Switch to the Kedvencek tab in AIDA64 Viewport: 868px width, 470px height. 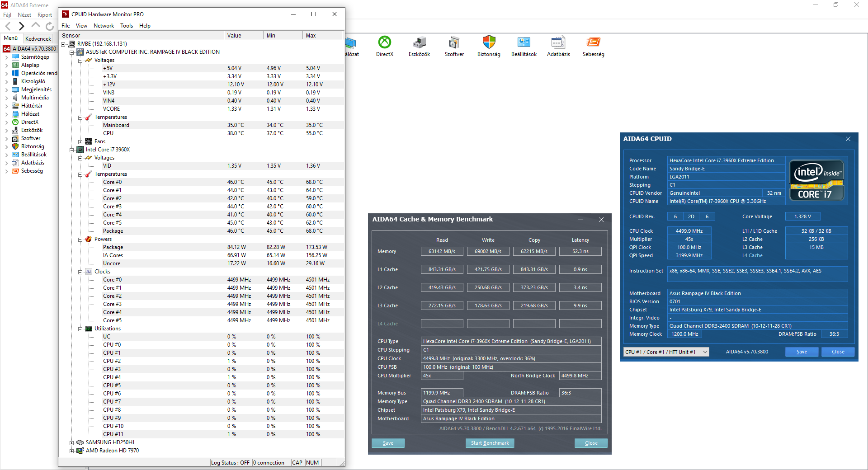(38, 38)
